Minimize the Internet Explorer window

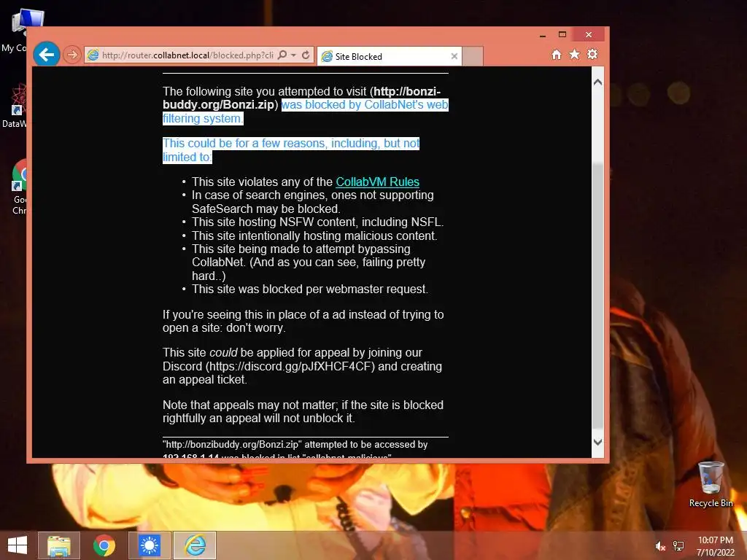tap(542, 35)
